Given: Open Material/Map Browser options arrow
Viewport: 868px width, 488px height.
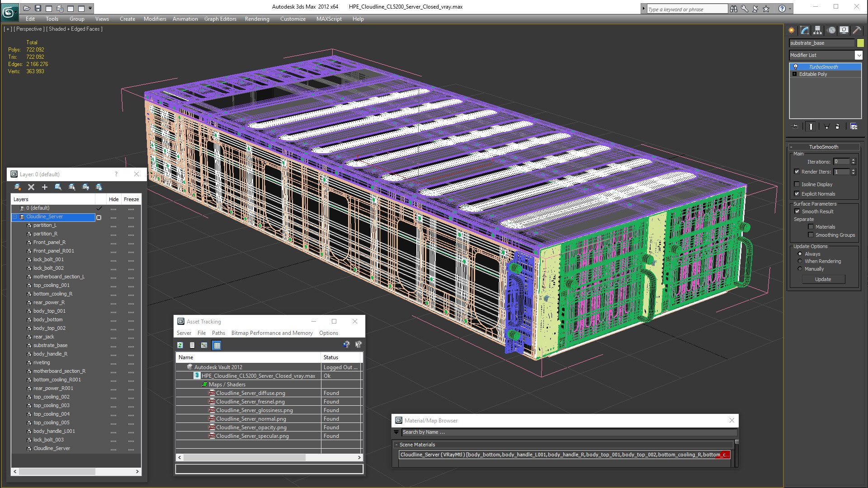Looking at the screenshot, I should pos(396,432).
